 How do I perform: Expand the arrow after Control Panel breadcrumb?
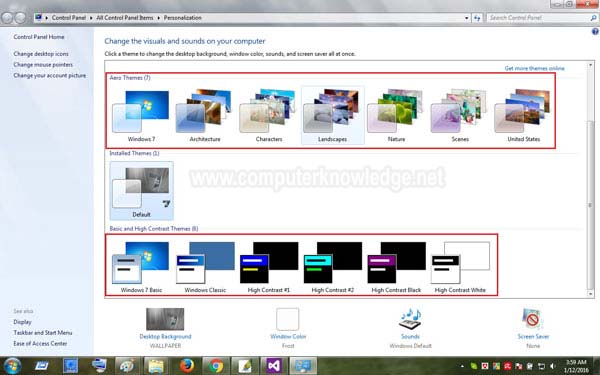coord(91,18)
